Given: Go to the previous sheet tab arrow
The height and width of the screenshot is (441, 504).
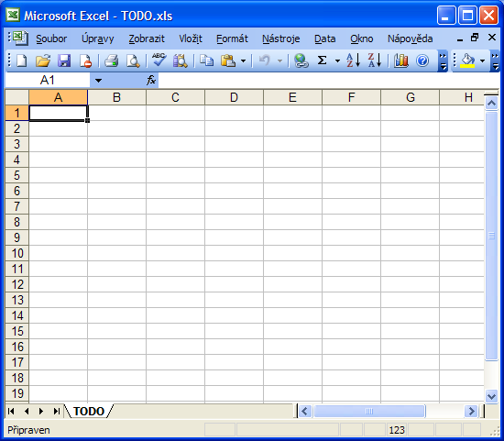Looking at the screenshot, I should [27, 411].
